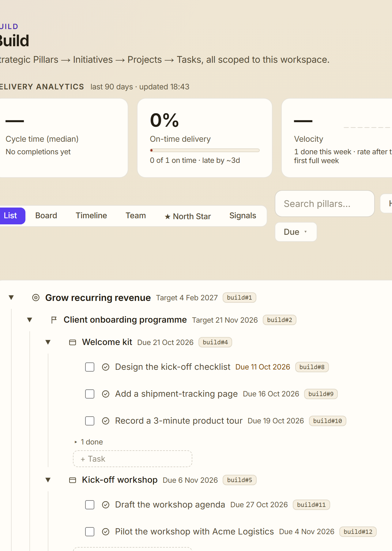Viewport: 392px width, 551px height.
Task: Click status circle for Draft the workshop agenda
Action: click(x=106, y=505)
